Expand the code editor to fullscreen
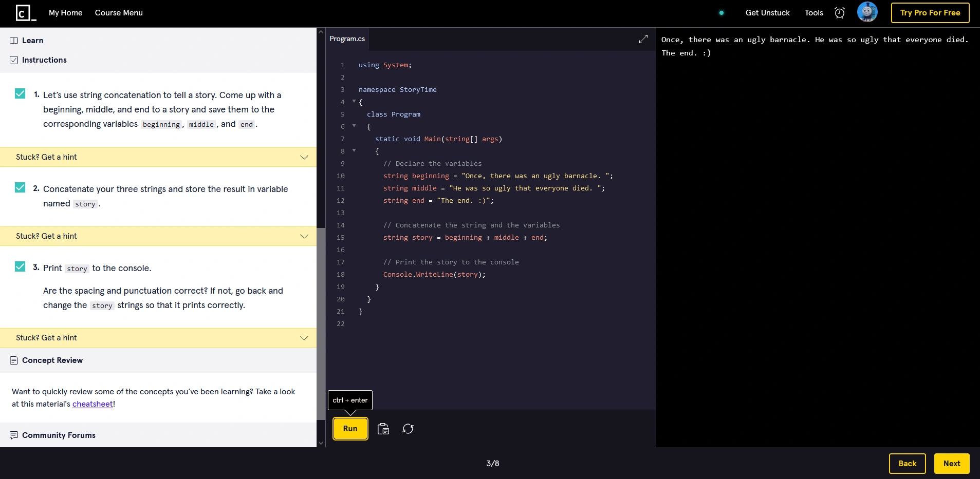Image resolution: width=980 pixels, height=479 pixels. pos(643,39)
